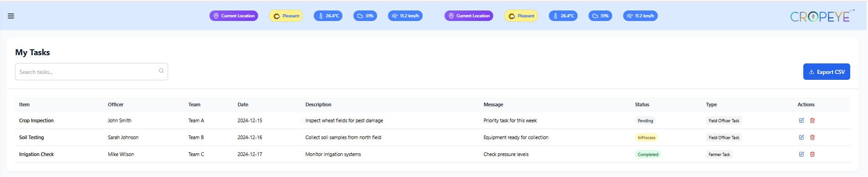This screenshot has height=177, width=868.
Task: Click the first 26.4°C temperature badge
Action: (328, 16)
